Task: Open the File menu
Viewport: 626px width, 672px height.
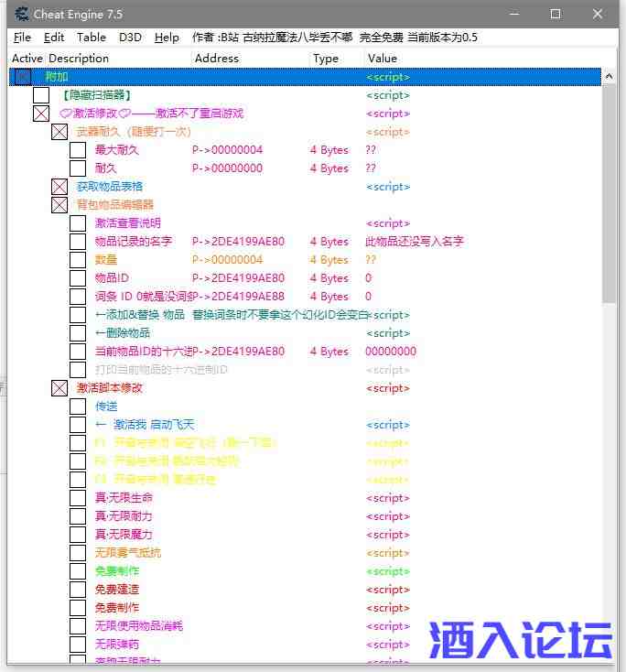Action: tap(22, 38)
